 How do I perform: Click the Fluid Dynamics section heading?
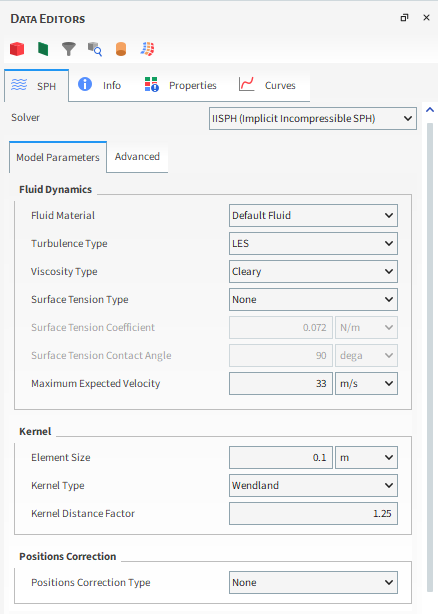click(x=56, y=190)
